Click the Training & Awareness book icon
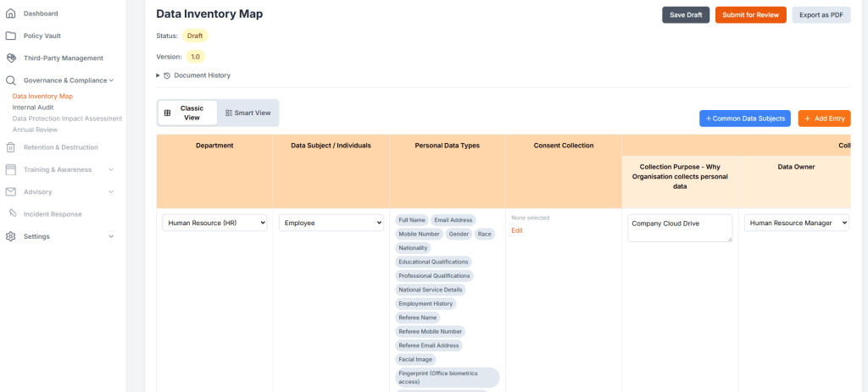This screenshot has width=868, height=392. click(x=11, y=169)
